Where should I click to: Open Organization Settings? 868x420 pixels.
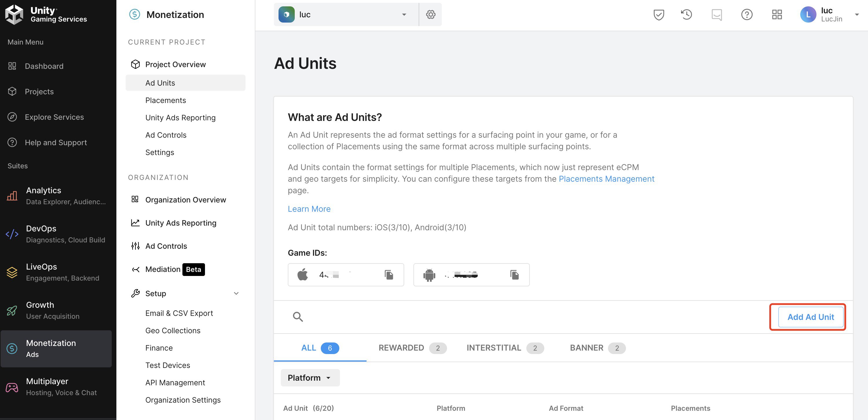tap(183, 400)
